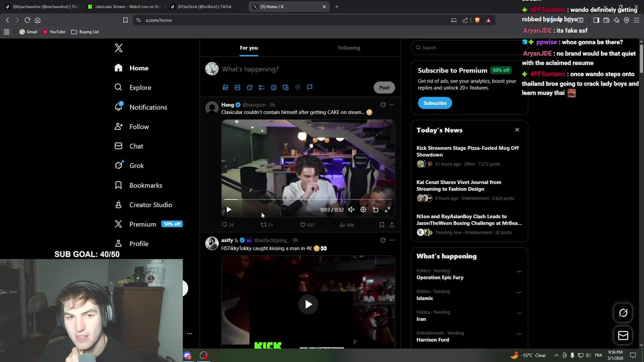Tag location in composer

(298, 87)
